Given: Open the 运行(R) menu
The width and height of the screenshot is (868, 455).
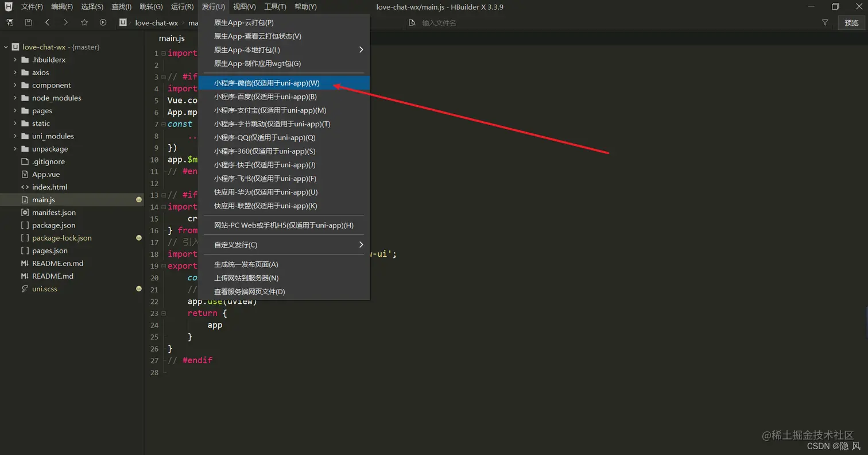Looking at the screenshot, I should pos(182,7).
